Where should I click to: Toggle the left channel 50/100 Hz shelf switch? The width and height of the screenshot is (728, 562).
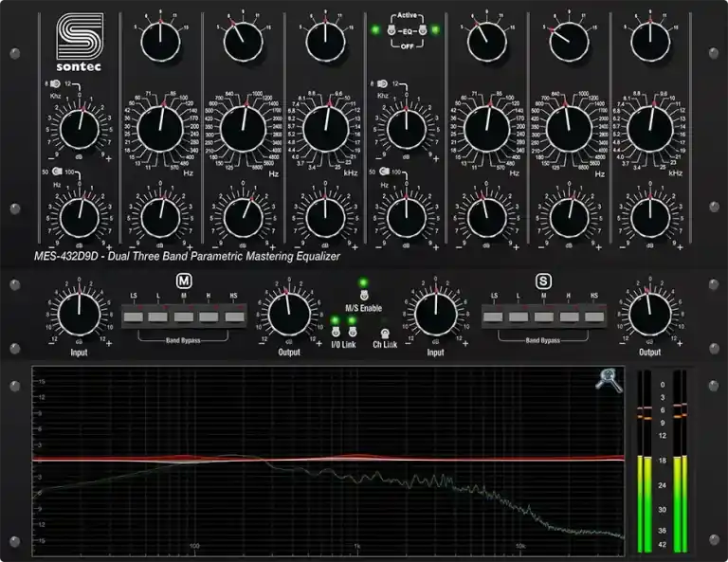57,172
